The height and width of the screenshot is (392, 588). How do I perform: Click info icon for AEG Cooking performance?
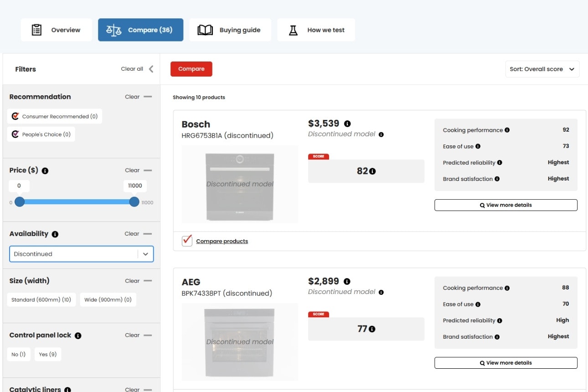(507, 288)
